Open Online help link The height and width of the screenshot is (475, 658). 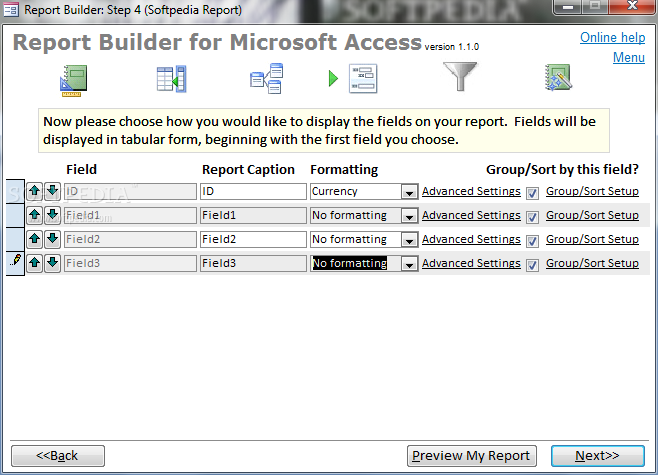point(612,38)
